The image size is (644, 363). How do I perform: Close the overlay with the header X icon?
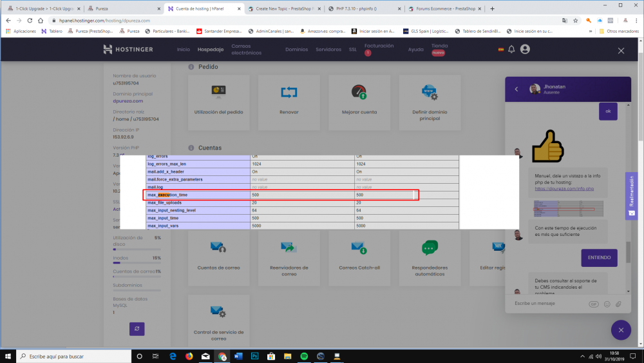click(x=621, y=50)
